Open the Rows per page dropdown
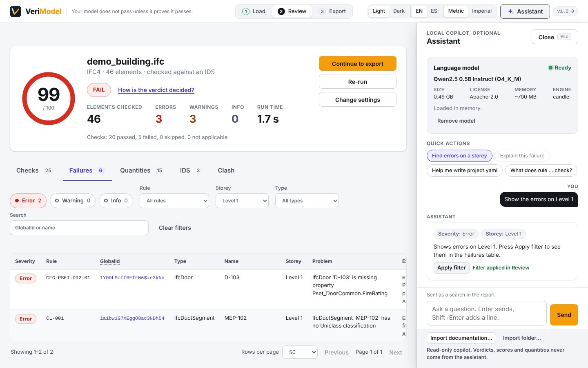 300,352
